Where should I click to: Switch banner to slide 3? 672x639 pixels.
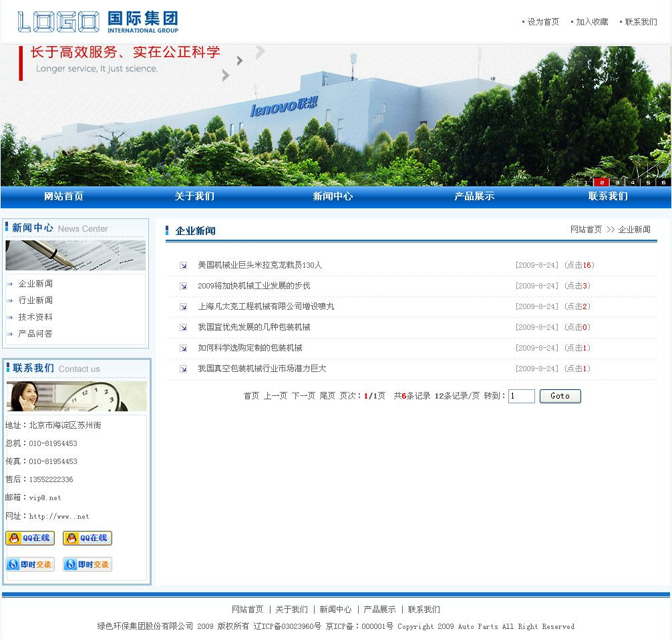point(617,182)
